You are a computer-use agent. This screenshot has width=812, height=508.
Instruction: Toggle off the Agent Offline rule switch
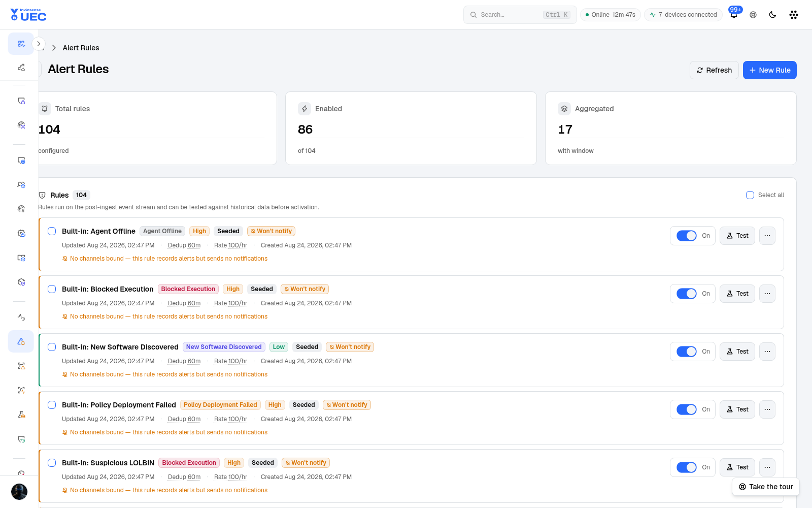pyautogui.click(x=687, y=236)
